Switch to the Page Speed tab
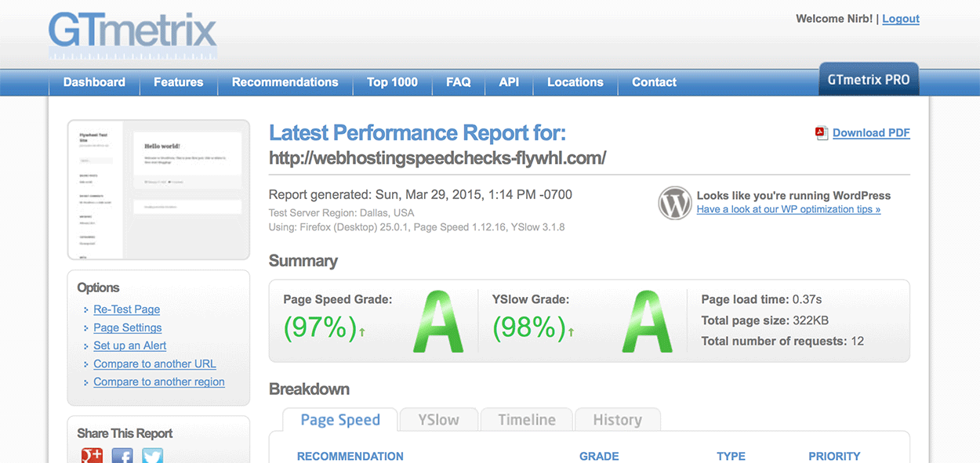Viewport: 980px width, 463px height. click(340, 420)
